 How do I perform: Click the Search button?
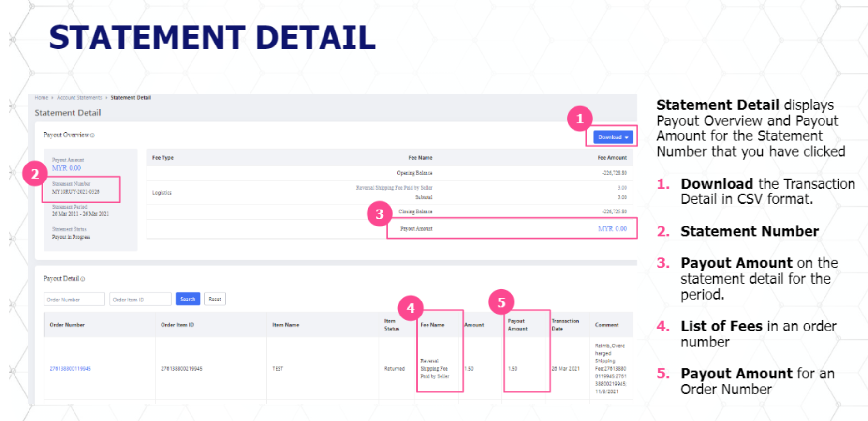[x=188, y=299]
